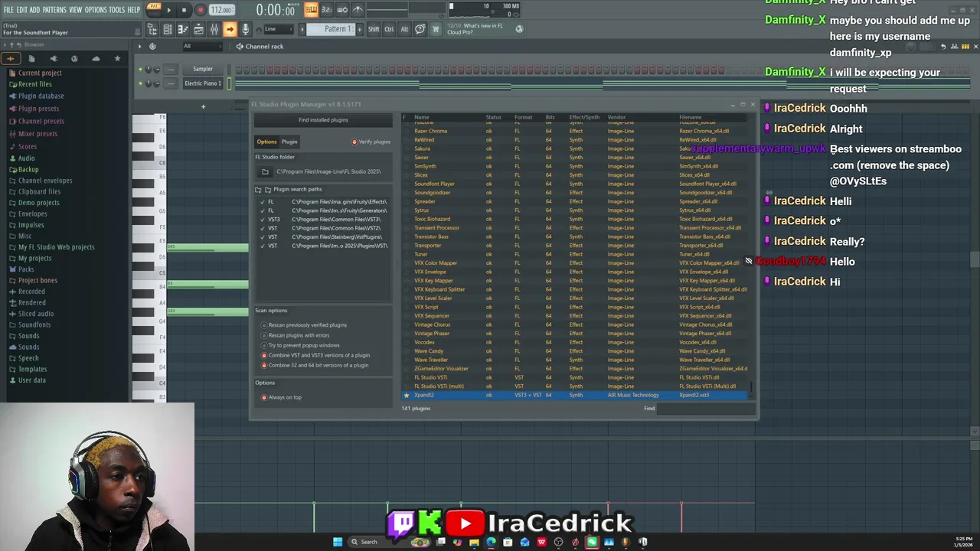Toggle the Always on top option
This screenshot has width=980, height=551.
pos(281,397)
